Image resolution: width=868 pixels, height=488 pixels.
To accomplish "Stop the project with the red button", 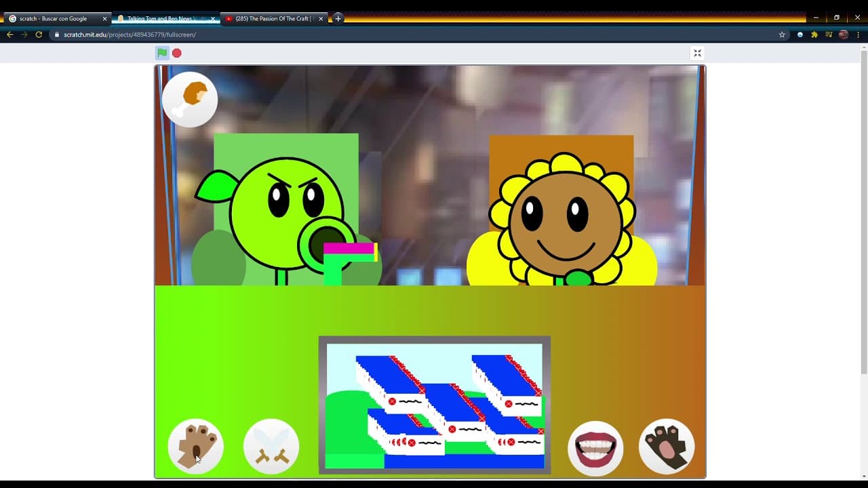I will [177, 53].
